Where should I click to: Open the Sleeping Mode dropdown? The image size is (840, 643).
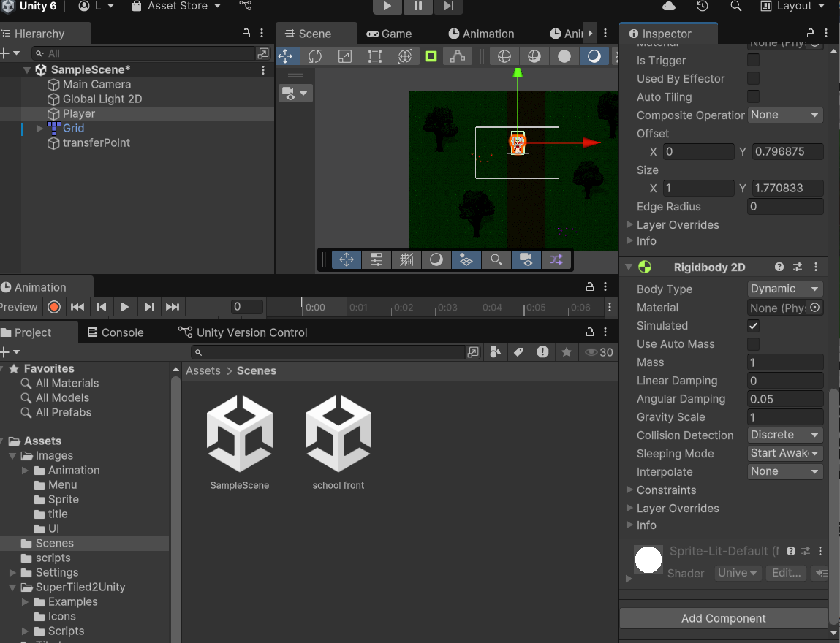785,453
